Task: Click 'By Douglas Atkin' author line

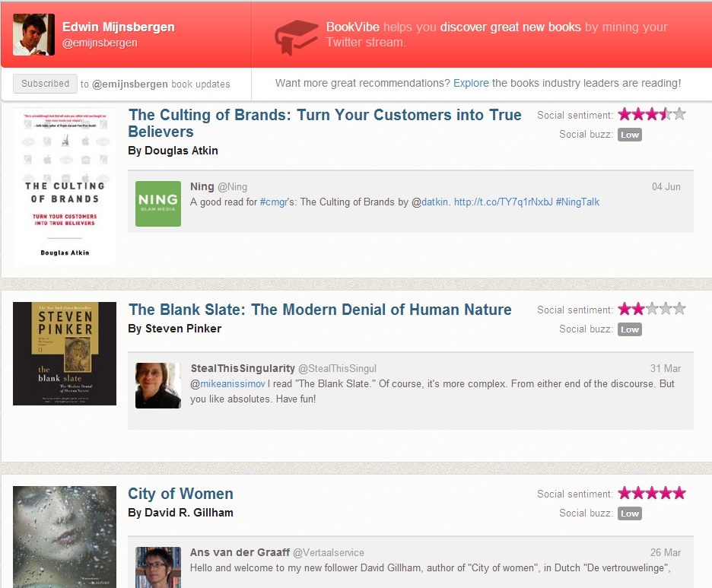Action: pos(173,151)
